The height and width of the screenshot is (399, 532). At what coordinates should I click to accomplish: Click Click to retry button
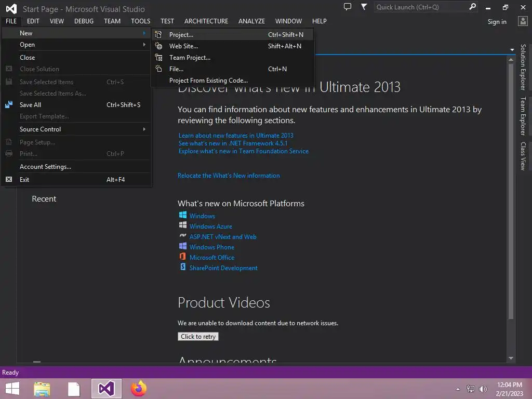coord(198,336)
